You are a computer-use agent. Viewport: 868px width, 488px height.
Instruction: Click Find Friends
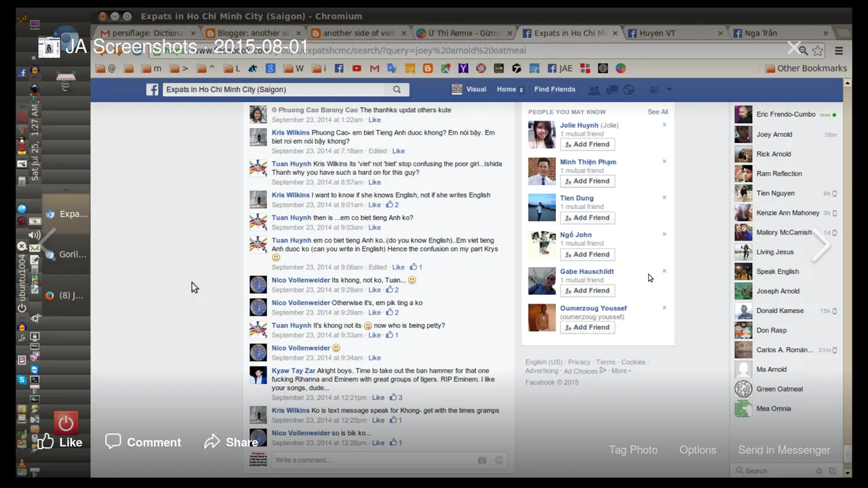point(555,89)
